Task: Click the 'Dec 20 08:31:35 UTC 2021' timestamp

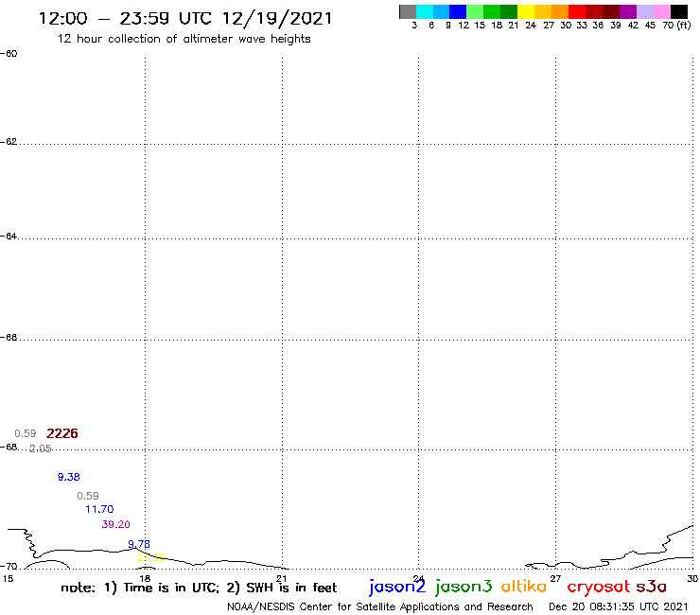Action: pyautogui.click(x=619, y=606)
